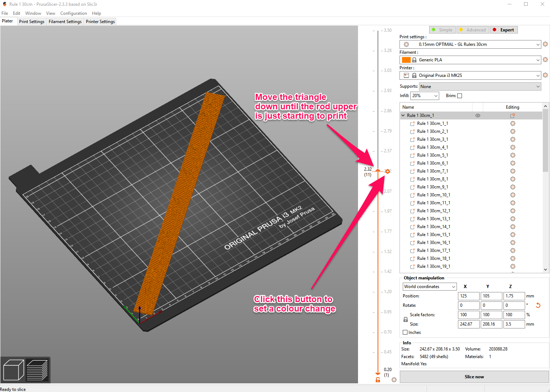Click the orange filament colour swatch
This screenshot has height=392, width=550.
(406, 60)
